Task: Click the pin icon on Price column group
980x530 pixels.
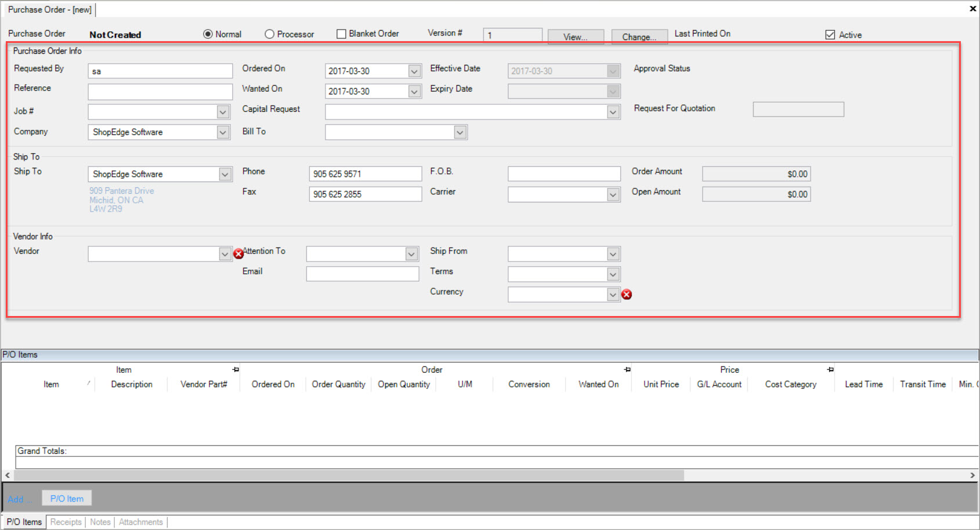Action: (x=830, y=369)
